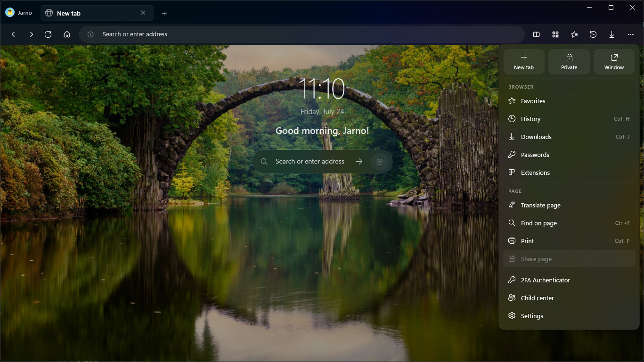Click the QR code toolbar icon
This screenshot has width=644, height=362.
[x=555, y=34]
